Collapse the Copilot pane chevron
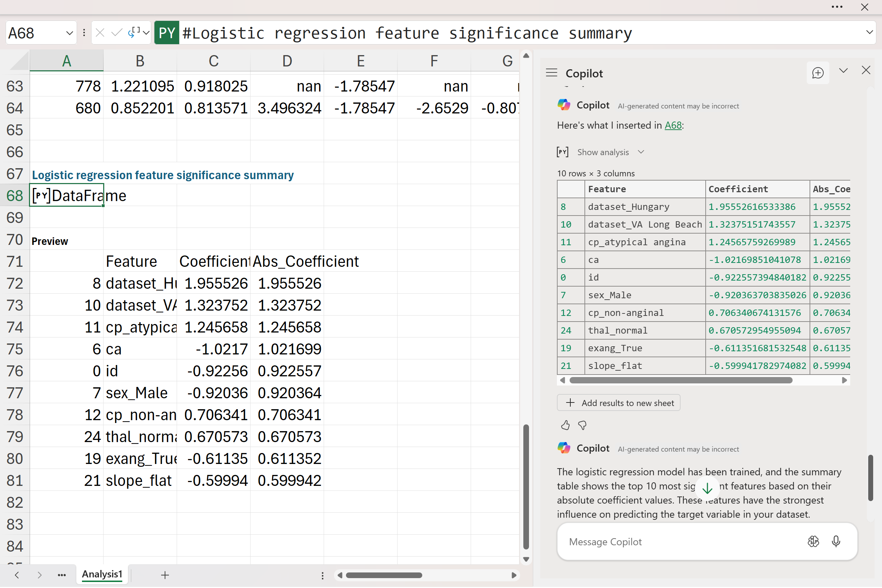This screenshot has width=882, height=588. [843, 71]
